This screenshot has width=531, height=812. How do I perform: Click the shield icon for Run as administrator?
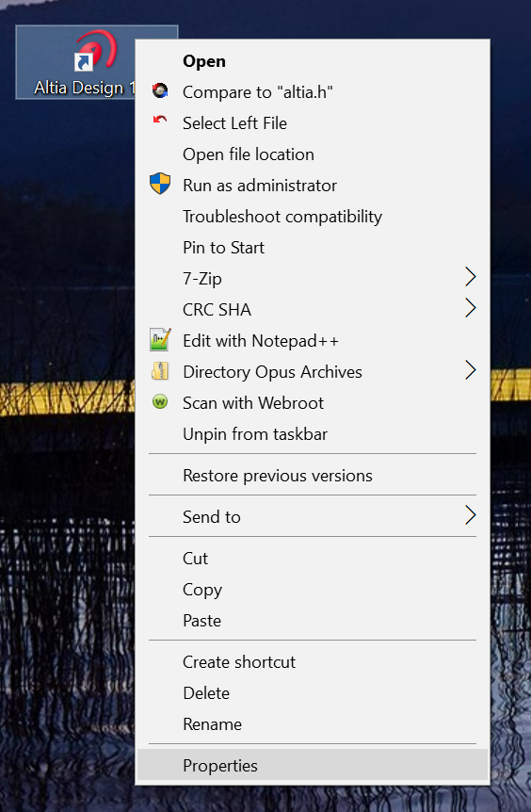click(160, 184)
